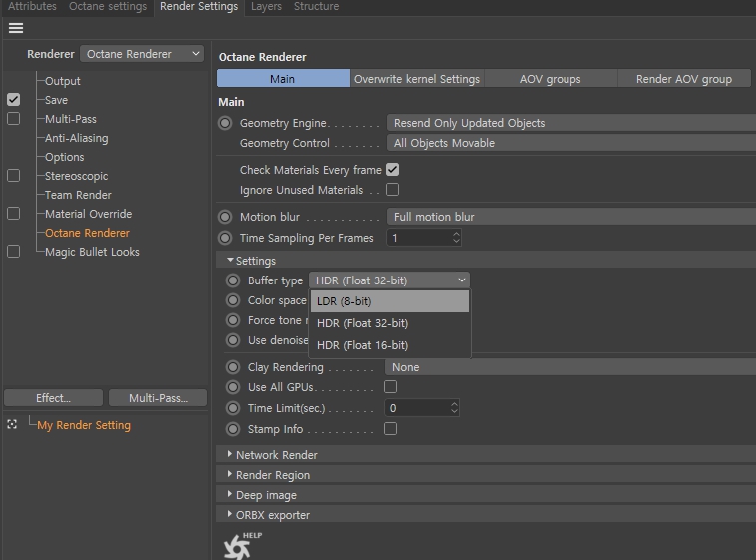The width and height of the screenshot is (756, 560).
Task: Click the Clay Rendering animation dot
Action: point(233,367)
